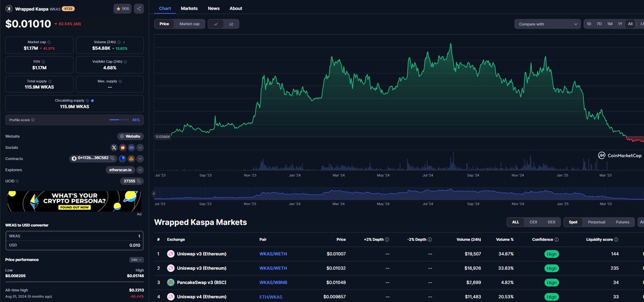Click the +2% Depth info icon

coord(387,240)
